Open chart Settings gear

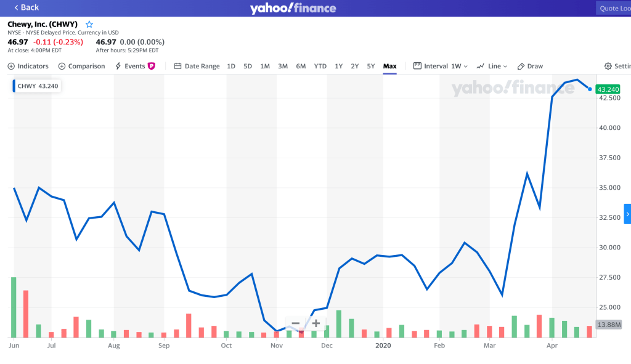point(617,66)
